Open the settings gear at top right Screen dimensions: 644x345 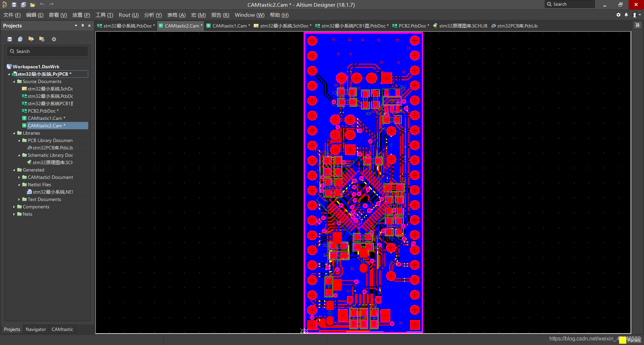click(619, 15)
